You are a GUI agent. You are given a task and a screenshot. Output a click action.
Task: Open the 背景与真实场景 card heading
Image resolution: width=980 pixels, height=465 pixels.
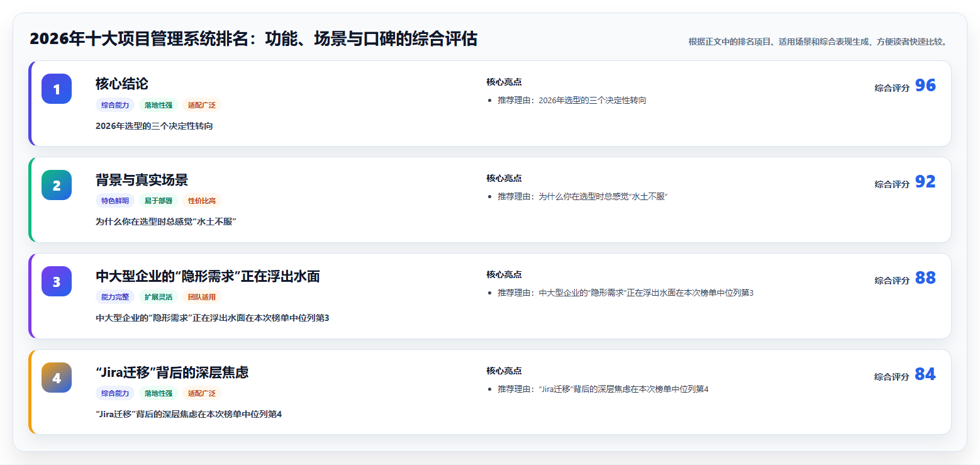[x=142, y=180]
